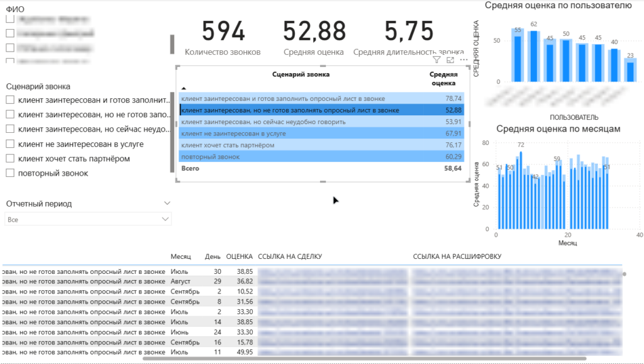The height and width of the screenshot is (364, 644).
Task: Check 'повторный звонок' checkbox
Action: 10,173
